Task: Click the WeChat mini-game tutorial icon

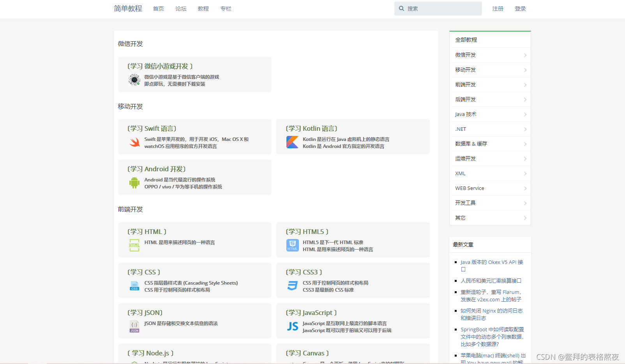Action: 134,80
